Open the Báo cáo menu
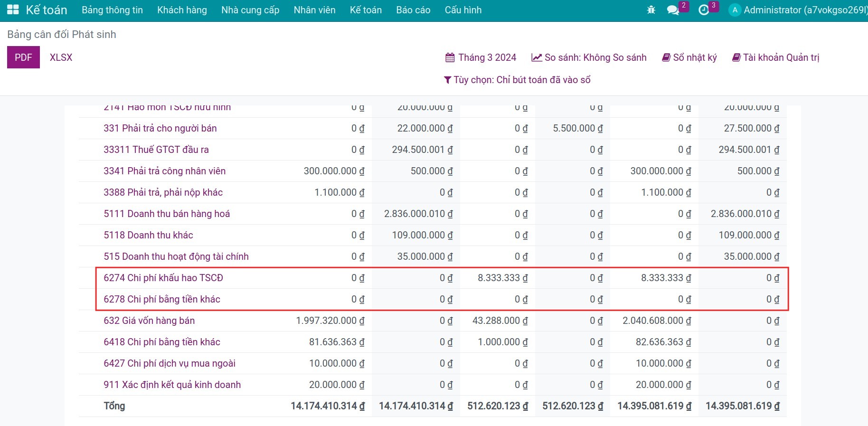 (413, 10)
